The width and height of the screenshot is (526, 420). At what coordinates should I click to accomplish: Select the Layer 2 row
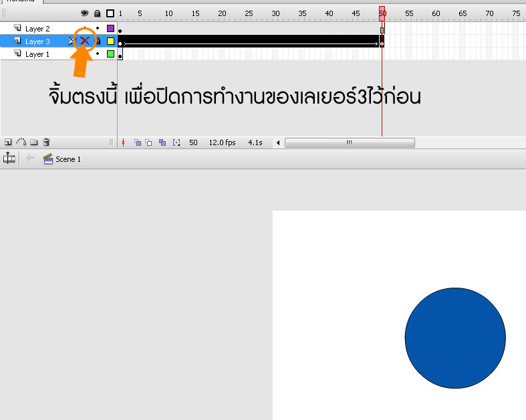[x=59, y=28]
